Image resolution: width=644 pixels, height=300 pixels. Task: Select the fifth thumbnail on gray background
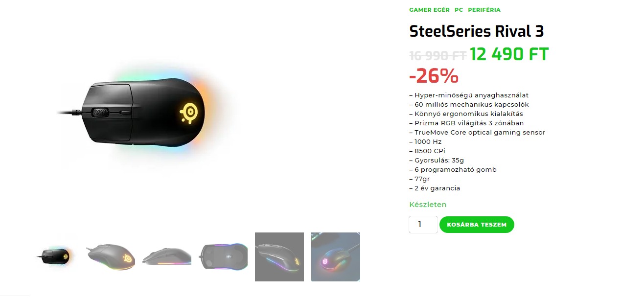279,257
